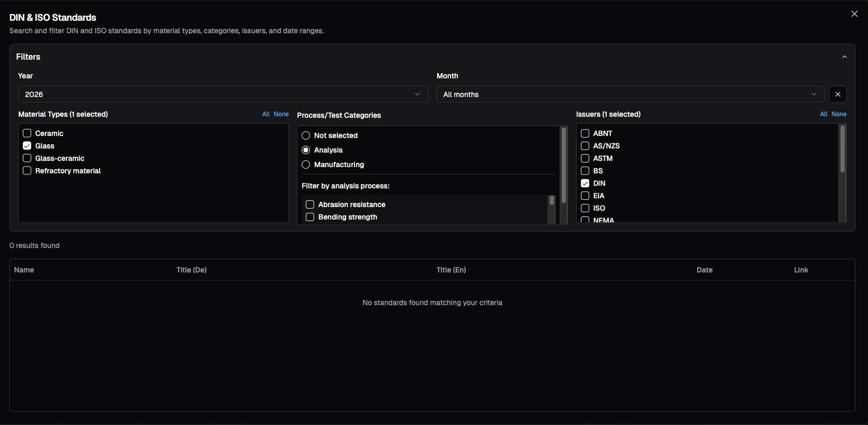Clear the month filter with X button
The width and height of the screenshot is (868, 425).
click(x=837, y=94)
